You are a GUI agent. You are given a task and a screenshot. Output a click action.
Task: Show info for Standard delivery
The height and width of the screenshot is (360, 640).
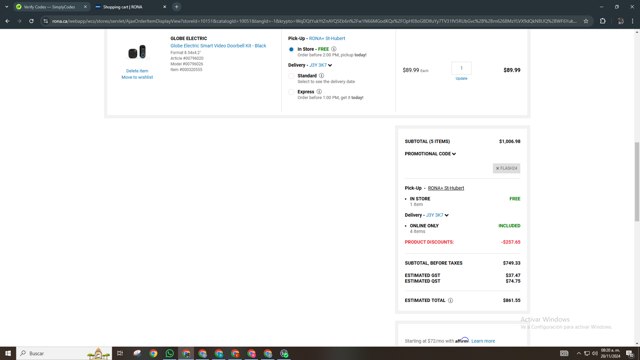point(321,76)
